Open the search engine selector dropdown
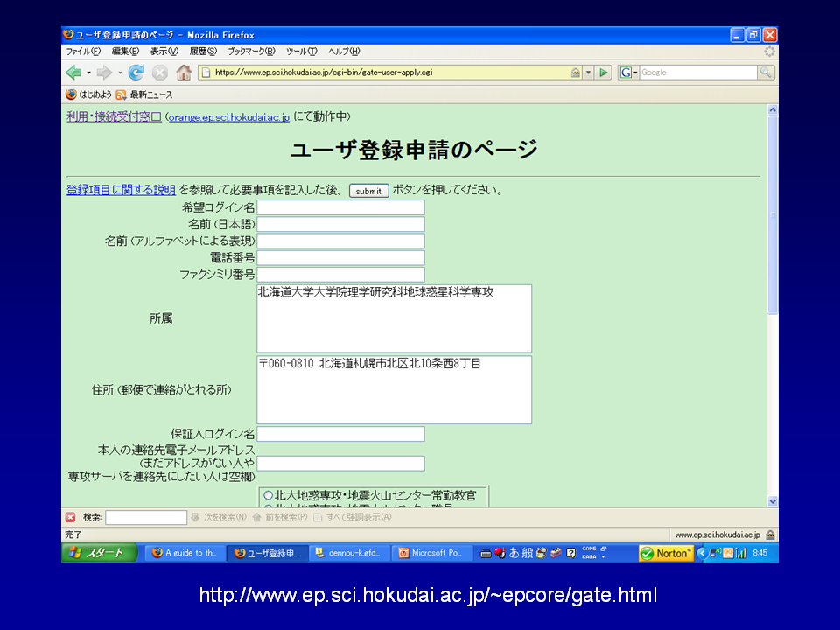840x630 pixels. pyautogui.click(x=629, y=73)
